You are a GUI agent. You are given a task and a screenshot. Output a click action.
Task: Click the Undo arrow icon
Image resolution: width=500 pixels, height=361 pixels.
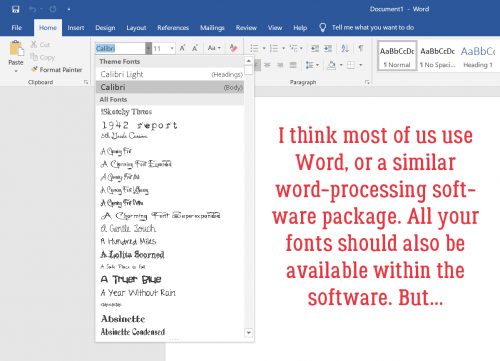33,9
